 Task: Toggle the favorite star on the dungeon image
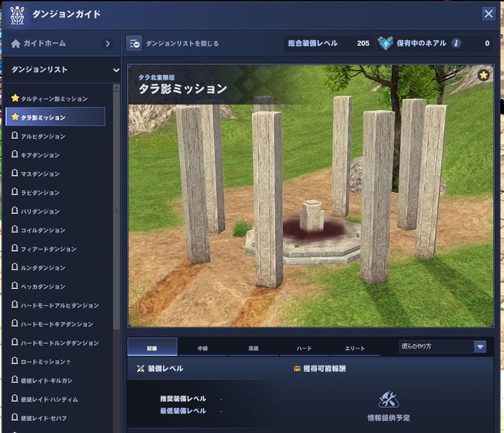pos(483,75)
